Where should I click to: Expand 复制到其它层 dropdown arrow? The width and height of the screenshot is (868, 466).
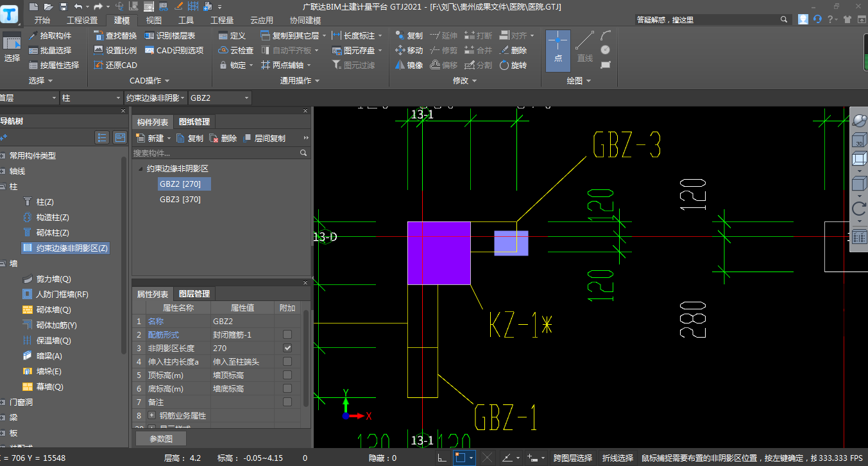[325, 36]
